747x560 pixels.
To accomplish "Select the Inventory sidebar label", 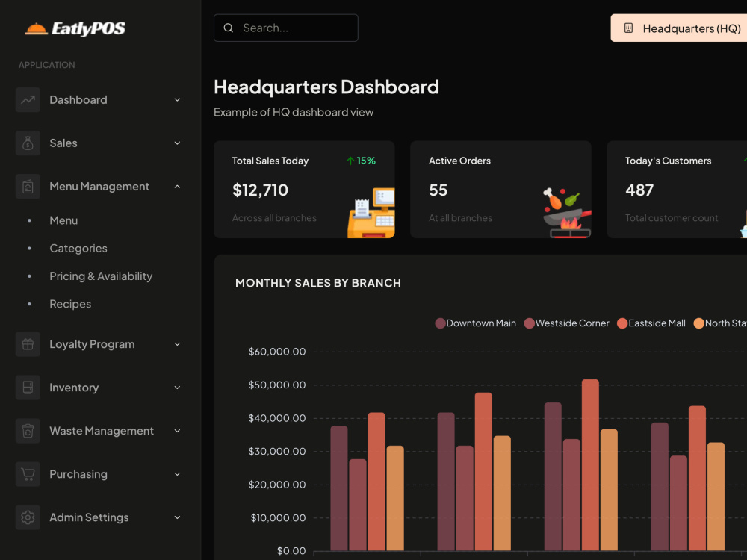I will (x=74, y=388).
